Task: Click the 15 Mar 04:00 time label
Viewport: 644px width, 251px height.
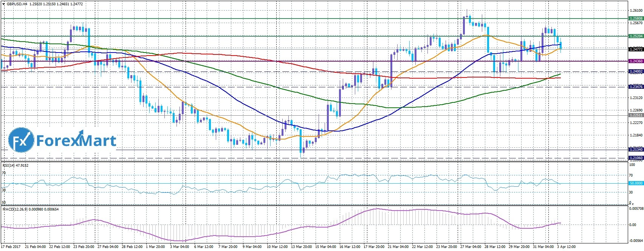Action: 327,247
